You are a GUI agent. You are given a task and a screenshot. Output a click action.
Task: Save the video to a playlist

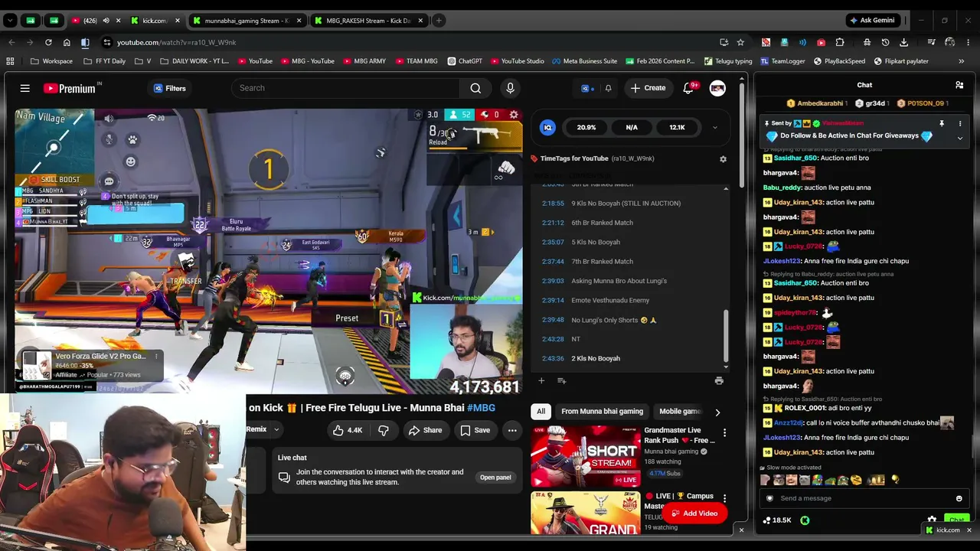pyautogui.click(x=475, y=430)
